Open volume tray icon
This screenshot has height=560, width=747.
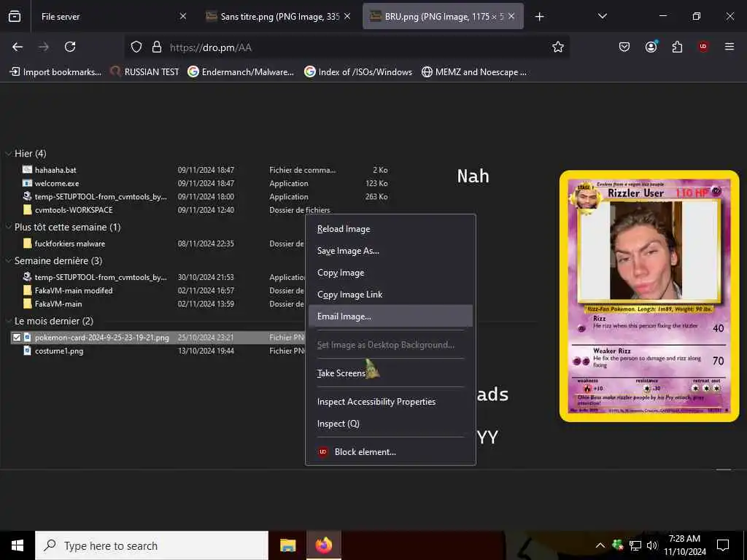[651, 545]
